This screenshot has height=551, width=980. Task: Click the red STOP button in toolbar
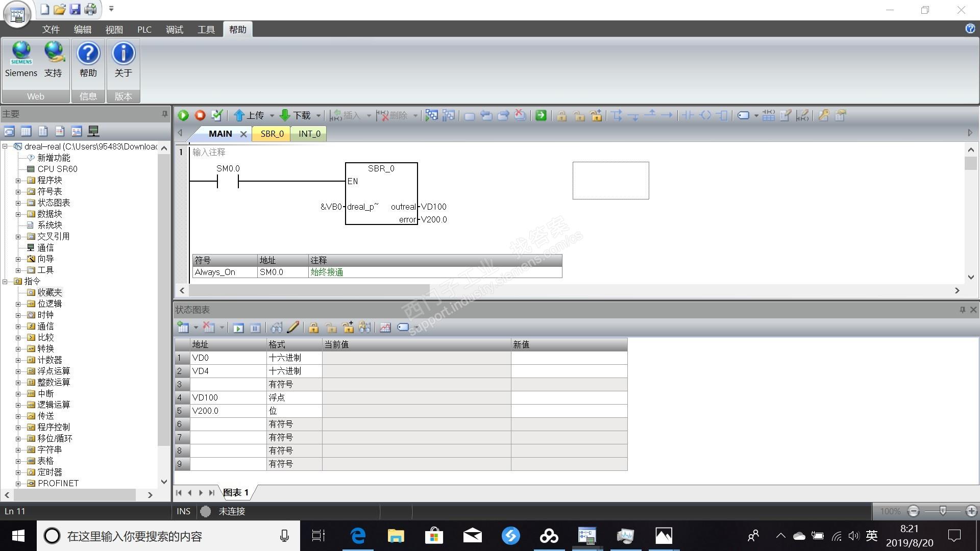[200, 116]
